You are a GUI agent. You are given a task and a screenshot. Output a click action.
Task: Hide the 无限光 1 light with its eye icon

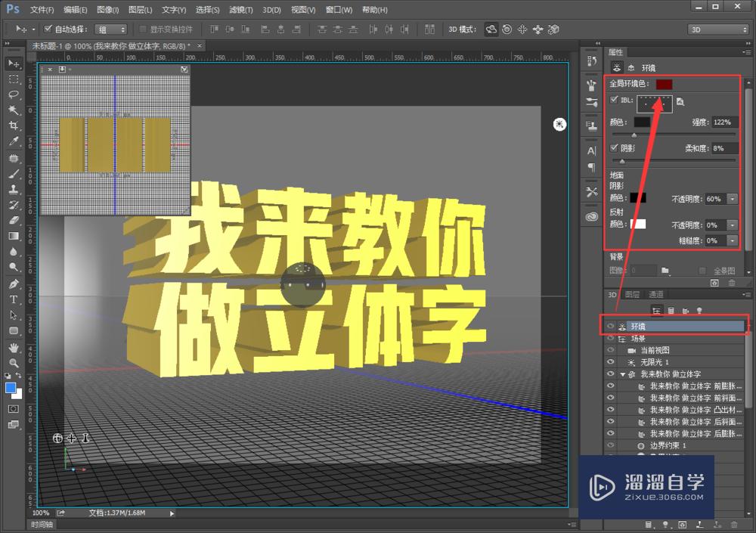609,361
